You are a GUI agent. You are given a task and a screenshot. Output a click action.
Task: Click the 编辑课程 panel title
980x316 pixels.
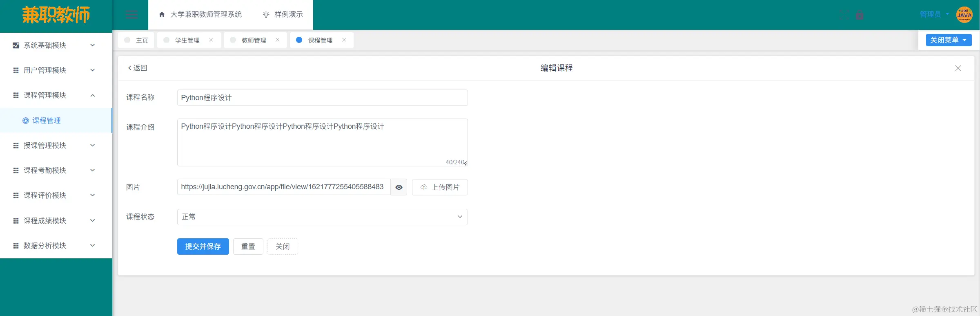pyautogui.click(x=557, y=68)
